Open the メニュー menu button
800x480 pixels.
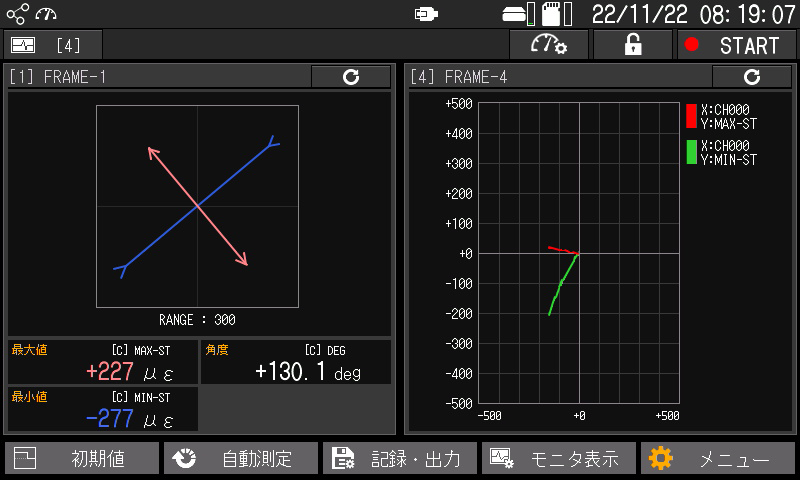click(x=718, y=458)
